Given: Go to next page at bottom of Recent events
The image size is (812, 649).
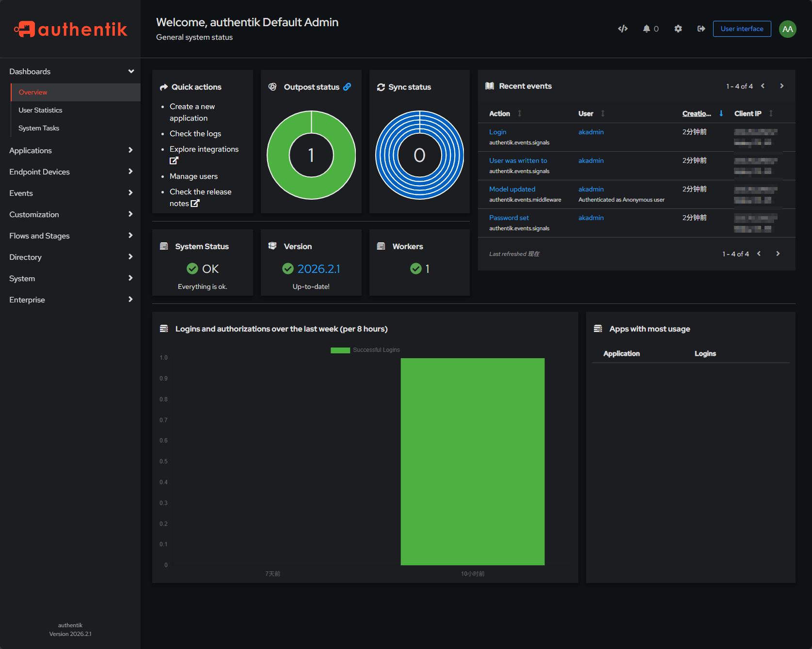Looking at the screenshot, I should click(778, 253).
